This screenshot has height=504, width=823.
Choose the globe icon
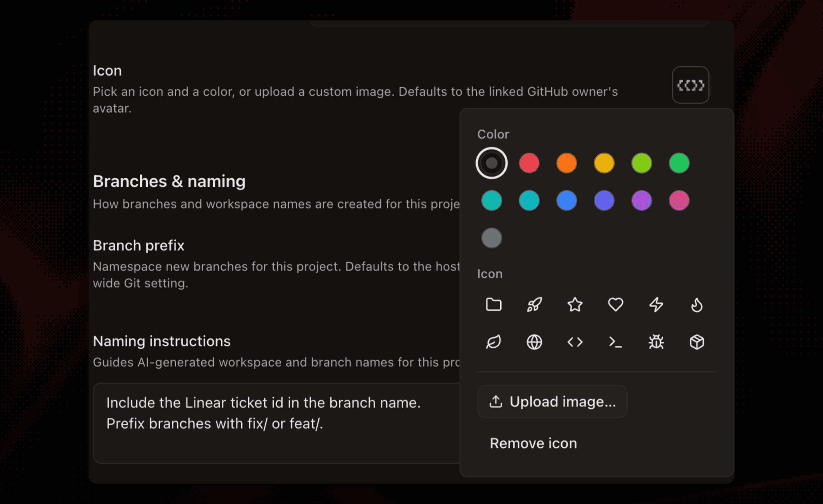pyautogui.click(x=534, y=342)
